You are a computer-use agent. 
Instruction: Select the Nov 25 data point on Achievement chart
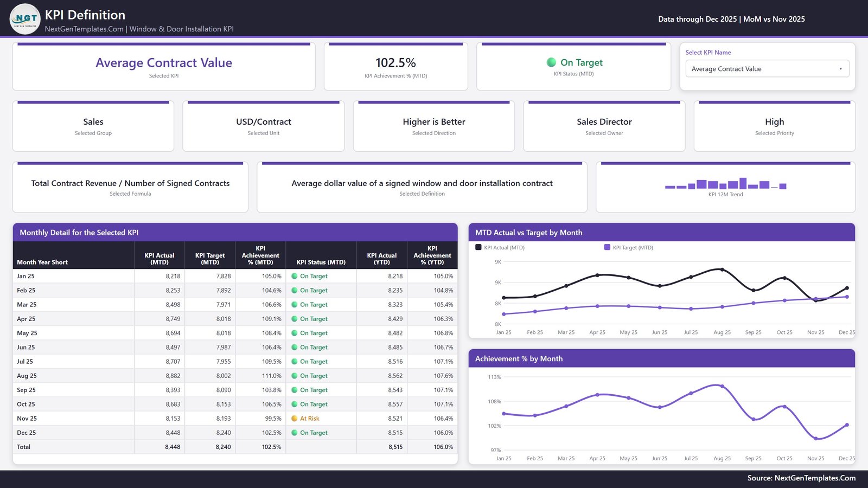[816, 438]
